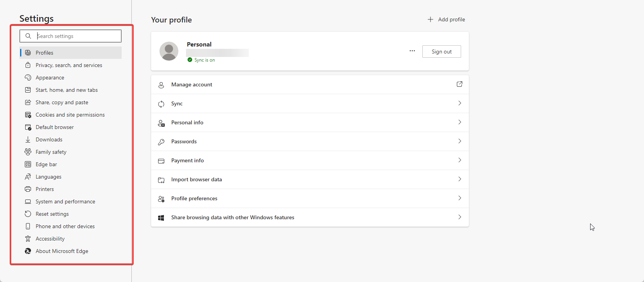Click the Family safety icon
The height and width of the screenshot is (282, 644).
[28, 152]
